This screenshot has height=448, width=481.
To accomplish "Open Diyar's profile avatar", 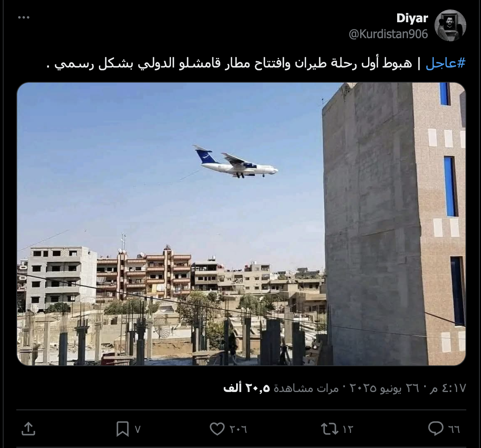I will (x=450, y=25).
